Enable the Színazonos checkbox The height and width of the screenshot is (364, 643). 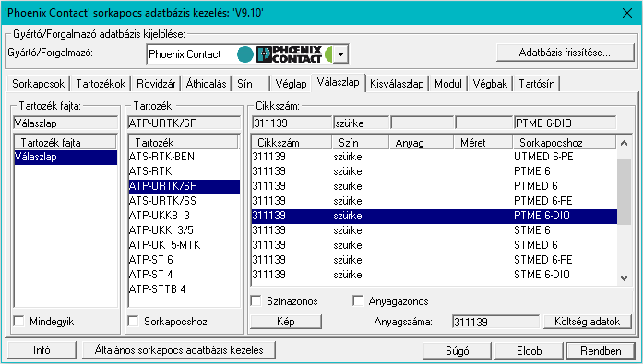point(256,301)
